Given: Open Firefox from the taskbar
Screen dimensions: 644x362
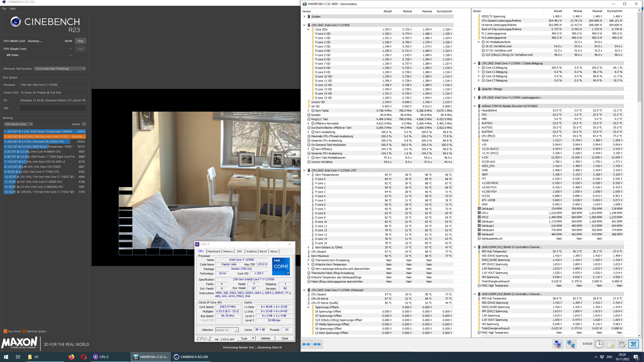Looking at the screenshot, I should pos(71,357).
